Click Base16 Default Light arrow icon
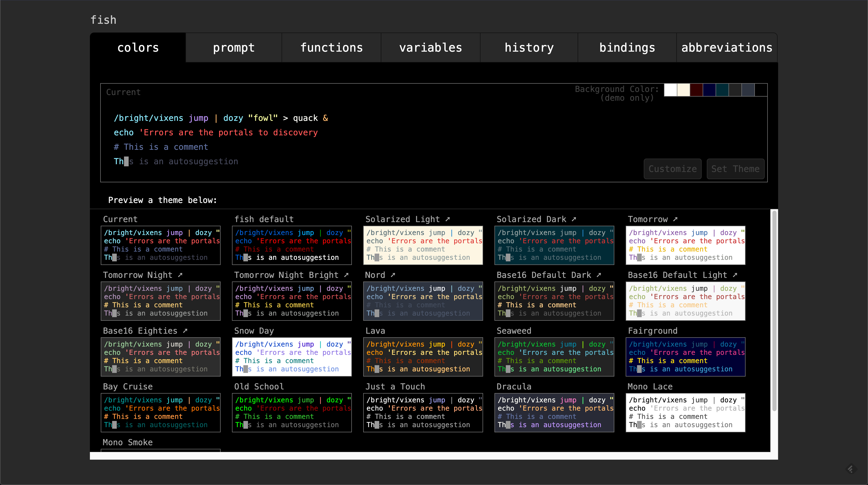Screen dimensions: 868x485 735,275
